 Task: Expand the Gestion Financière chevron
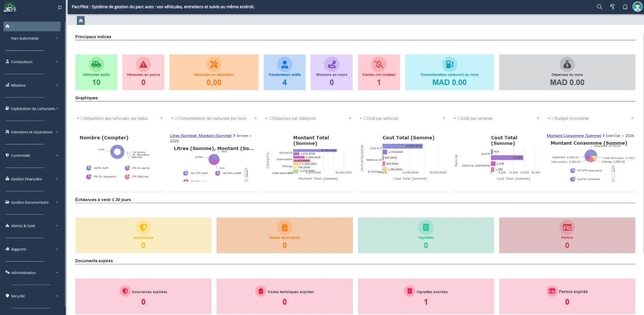pos(57,179)
